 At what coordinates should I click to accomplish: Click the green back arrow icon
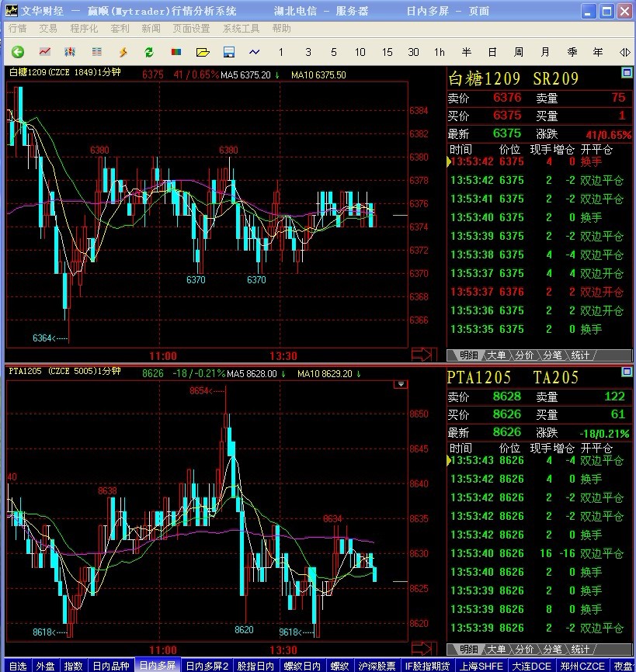[18, 52]
